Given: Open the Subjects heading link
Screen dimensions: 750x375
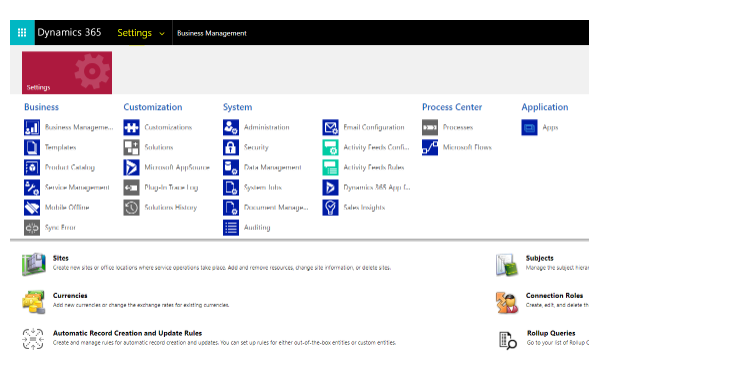Looking at the screenshot, I should pos(540,258).
